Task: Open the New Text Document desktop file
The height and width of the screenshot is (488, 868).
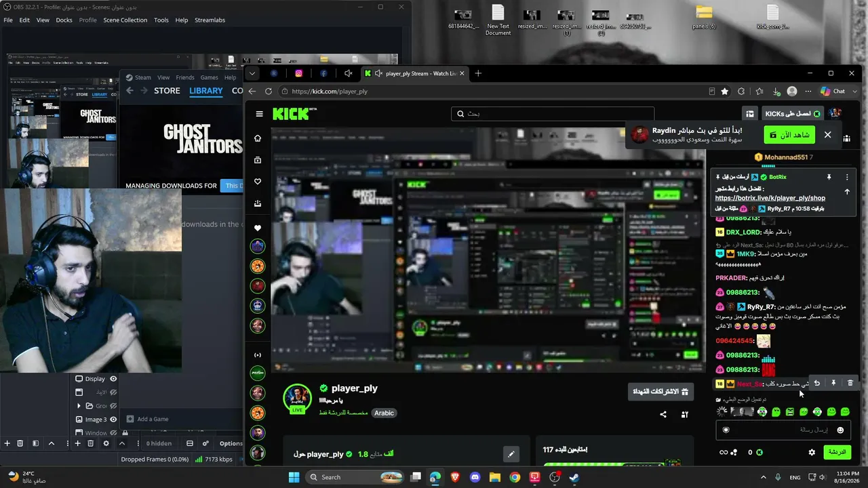Action: pos(498,21)
